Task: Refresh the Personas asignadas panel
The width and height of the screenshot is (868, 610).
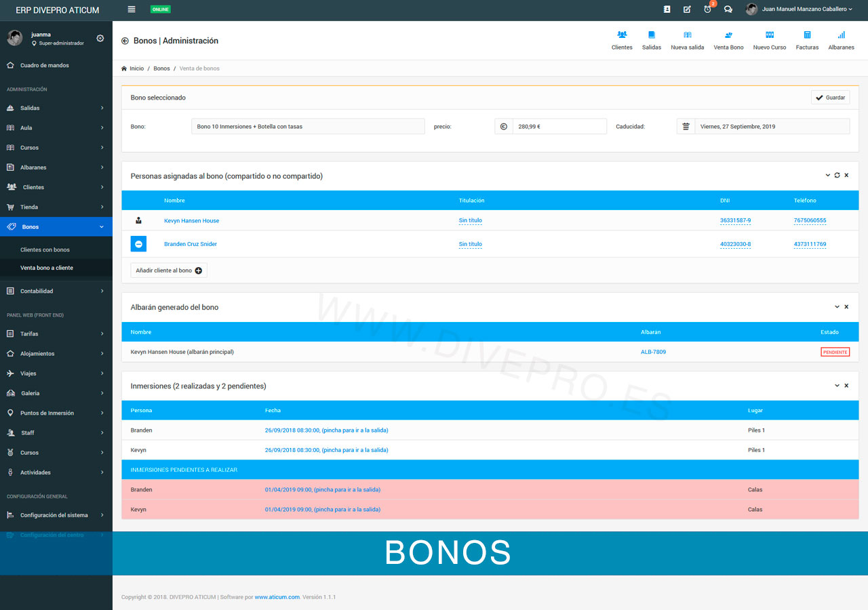Action: point(837,176)
